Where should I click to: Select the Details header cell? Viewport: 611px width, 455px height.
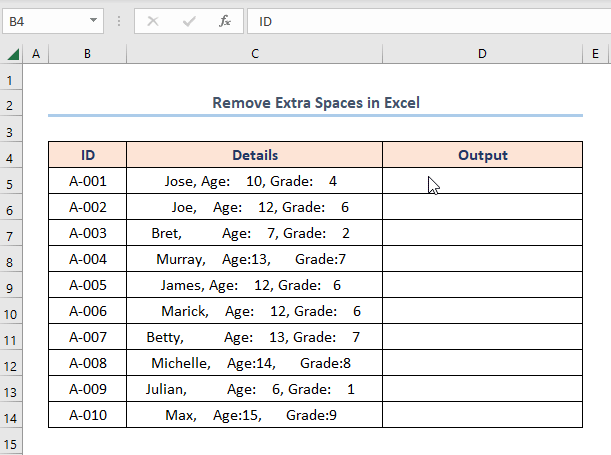pyautogui.click(x=254, y=155)
